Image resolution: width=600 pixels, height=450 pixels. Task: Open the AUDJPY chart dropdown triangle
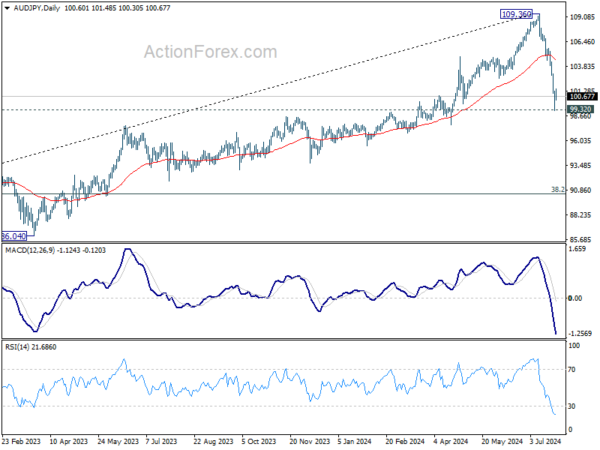tap(7, 8)
